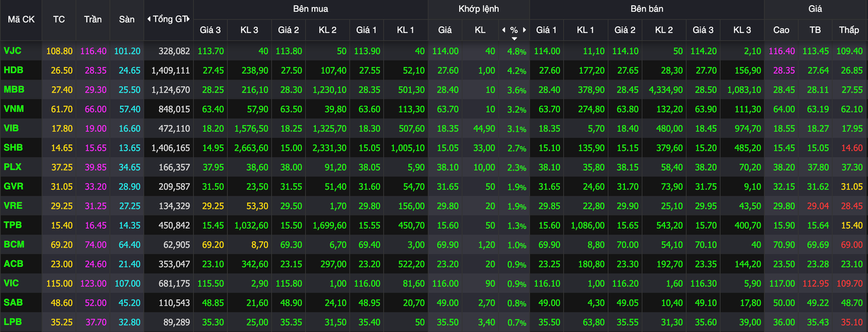868x332 pixels.
Task: Open VNM stock symbol
Action: (14, 109)
